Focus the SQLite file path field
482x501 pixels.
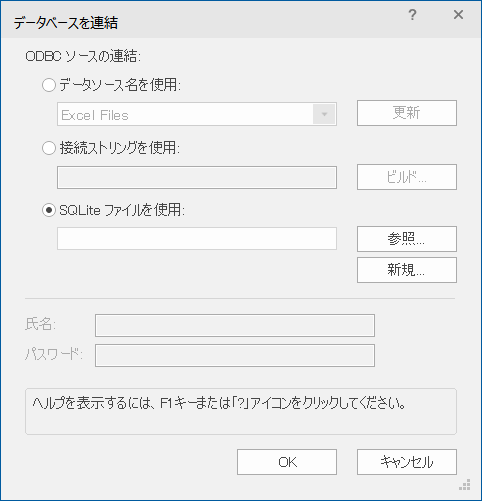click(x=197, y=239)
